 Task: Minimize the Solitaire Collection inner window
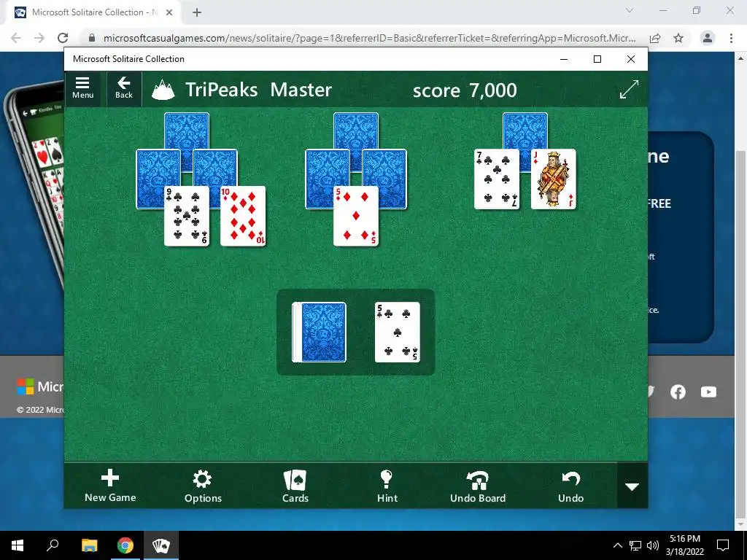(564, 59)
